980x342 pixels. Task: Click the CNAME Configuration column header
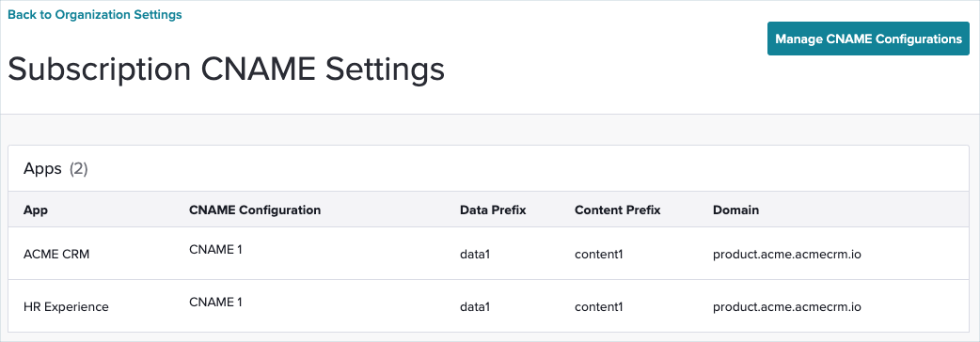point(254,210)
